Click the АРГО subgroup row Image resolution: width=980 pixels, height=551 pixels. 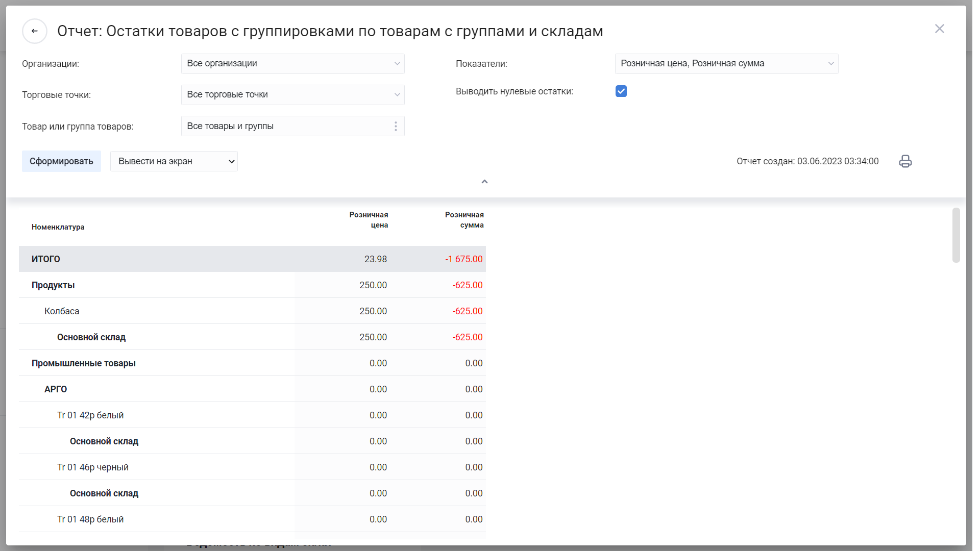tap(56, 389)
